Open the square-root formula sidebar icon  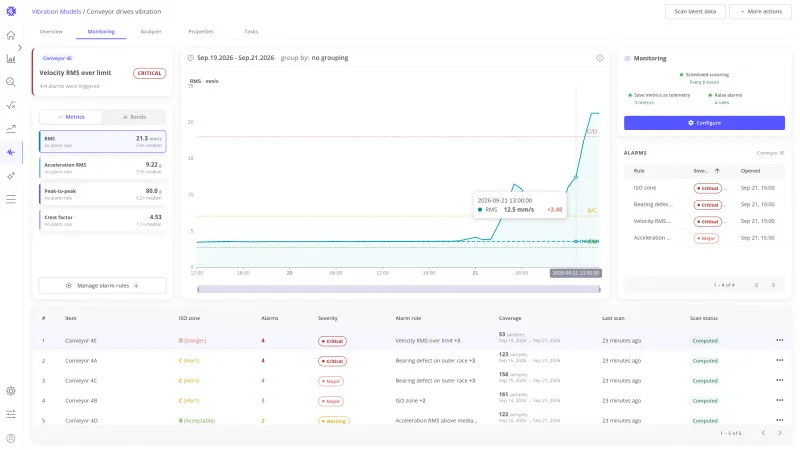coord(11,105)
